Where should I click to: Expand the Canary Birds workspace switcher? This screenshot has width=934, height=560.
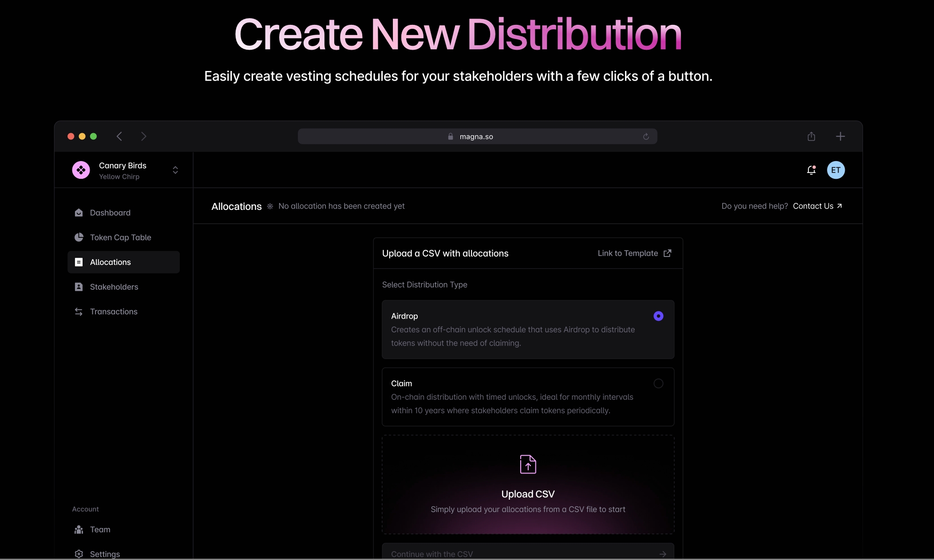coord(175,170)
